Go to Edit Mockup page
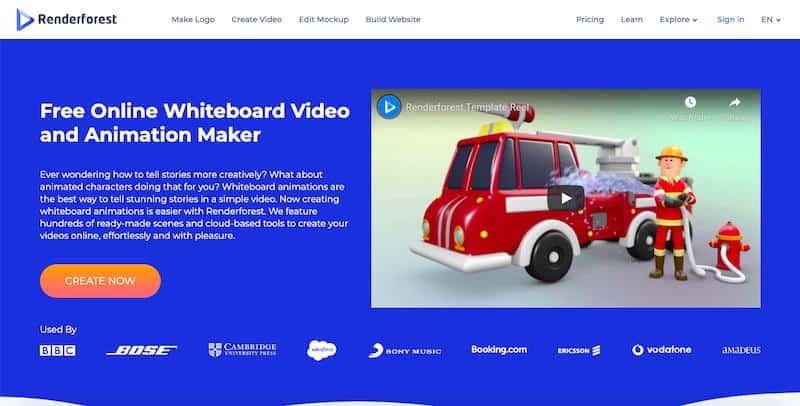The width and height of the screenshot is (800, 406). click(x=323, y=19)
